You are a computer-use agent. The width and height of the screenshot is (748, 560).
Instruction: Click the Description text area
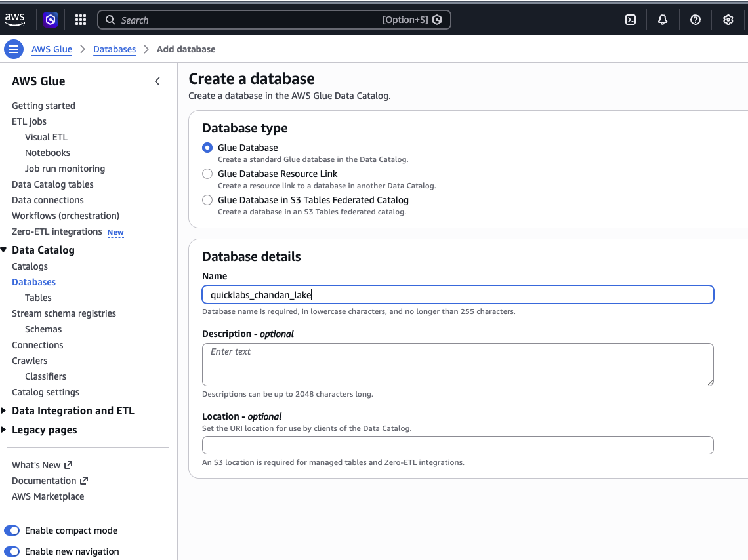coord(457,365)
